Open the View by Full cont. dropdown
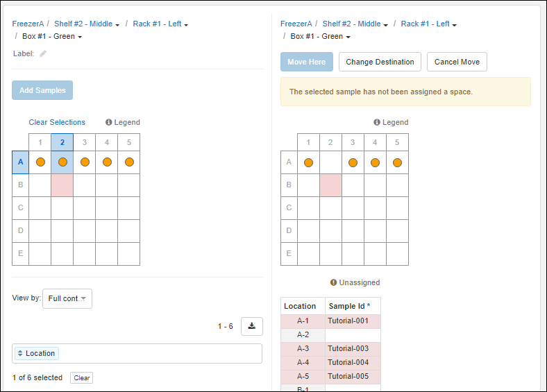The image size is (547, 392). 67,298
